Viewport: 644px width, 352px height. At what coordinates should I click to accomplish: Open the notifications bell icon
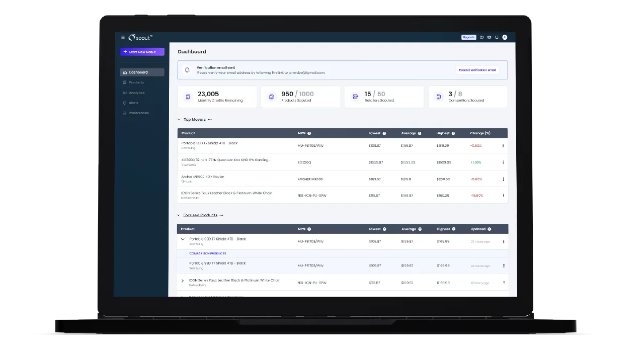[497, 37]
